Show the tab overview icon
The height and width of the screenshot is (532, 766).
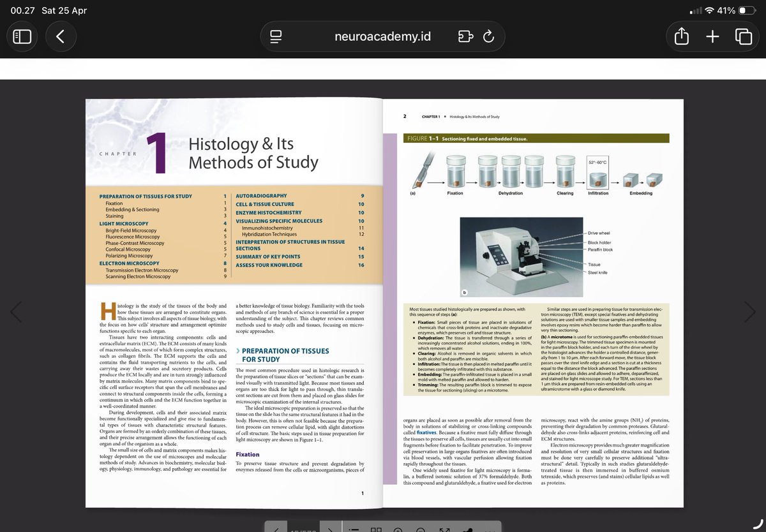(743, 37)
